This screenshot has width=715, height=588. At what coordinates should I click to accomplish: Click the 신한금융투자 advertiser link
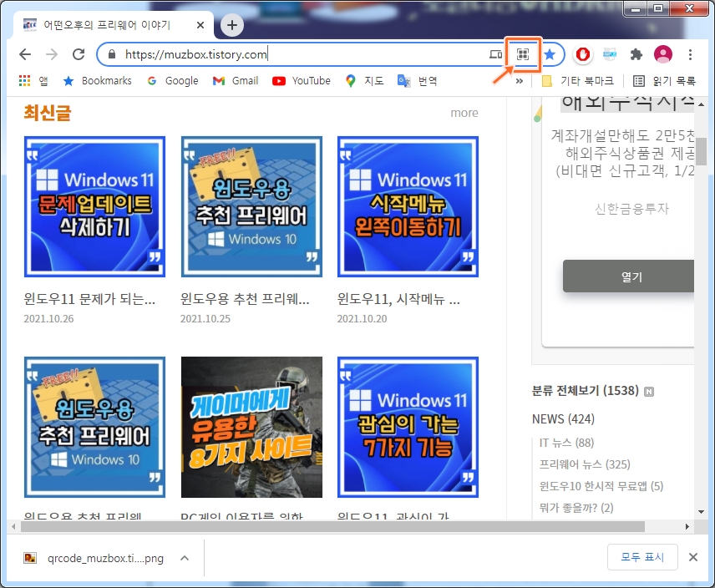coord(631,209)
